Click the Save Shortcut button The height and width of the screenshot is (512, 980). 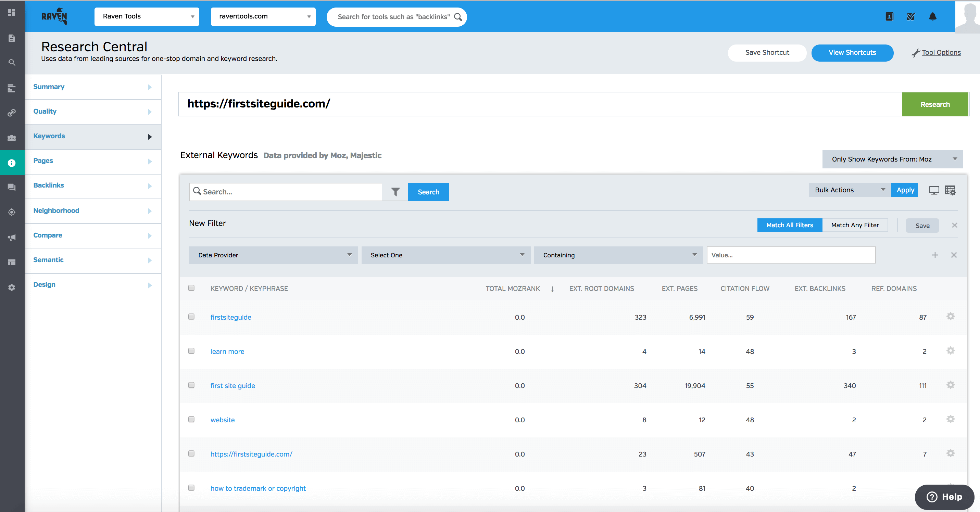(x=767, y=52)
